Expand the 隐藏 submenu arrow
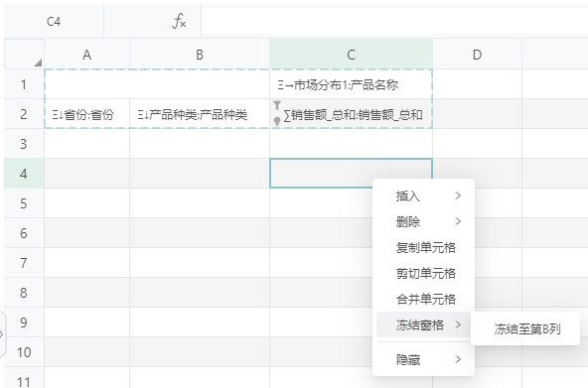 [x=458, y=359]
